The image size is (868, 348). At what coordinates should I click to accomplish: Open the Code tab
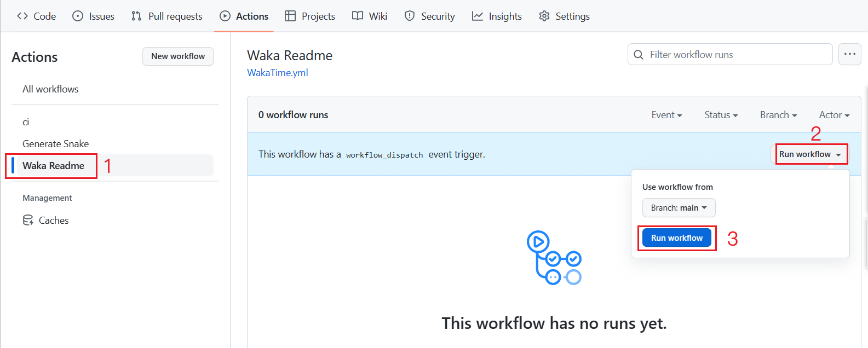coord(36,16)
